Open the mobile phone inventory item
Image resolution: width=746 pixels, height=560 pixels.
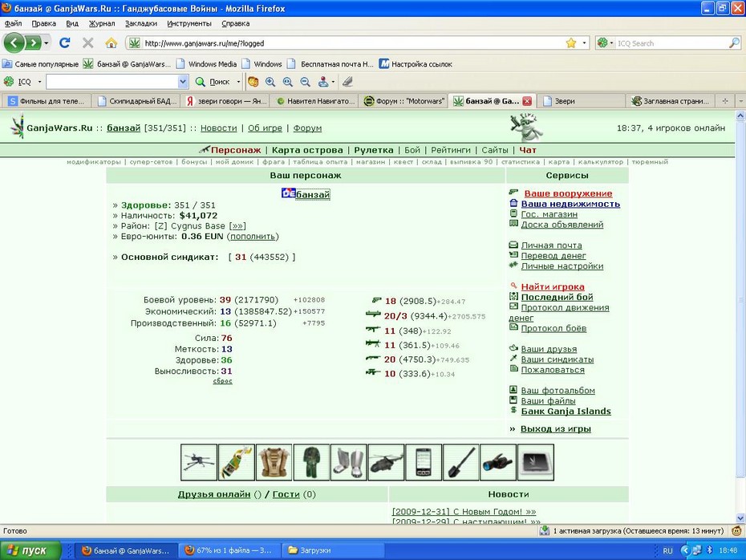424,462
